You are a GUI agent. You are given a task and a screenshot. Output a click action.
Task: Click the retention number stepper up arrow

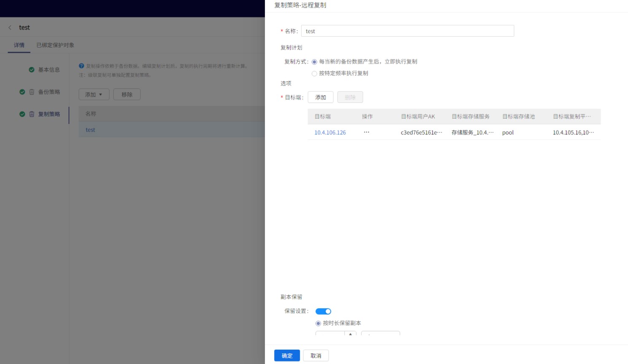click(x=350, y=334)
